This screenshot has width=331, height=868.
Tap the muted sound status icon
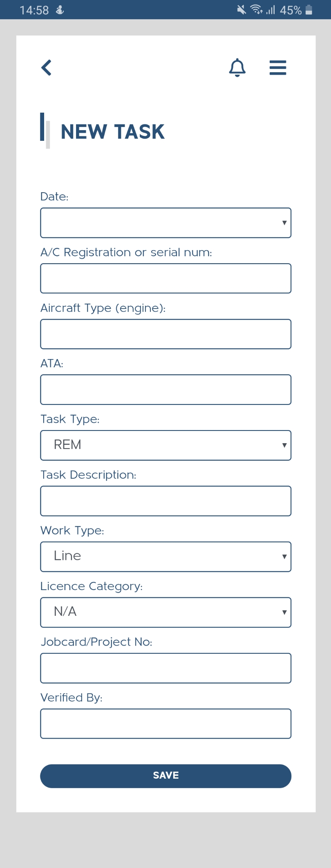(242, 9)
